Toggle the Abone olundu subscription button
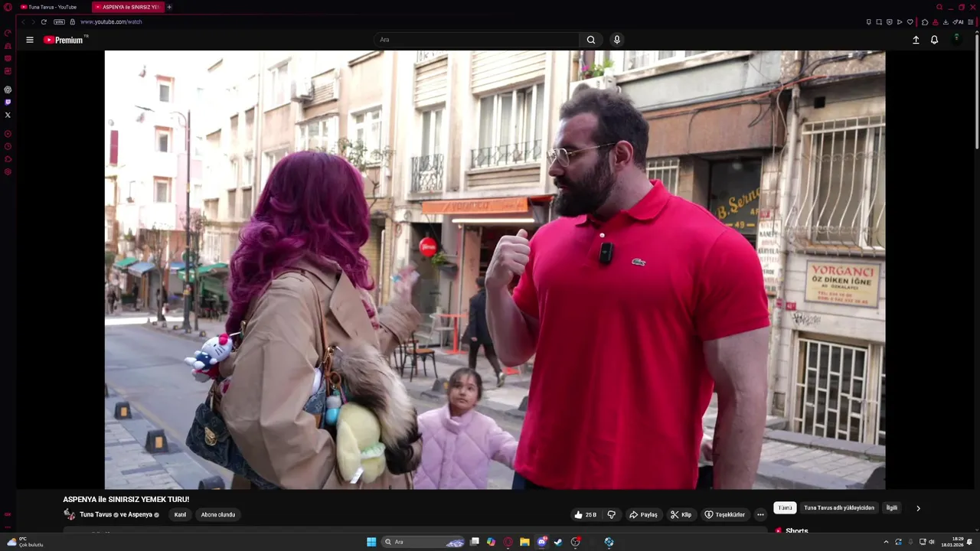Image resolution: width=980 pixels, height=551 pixels. [x=218, y=515]
